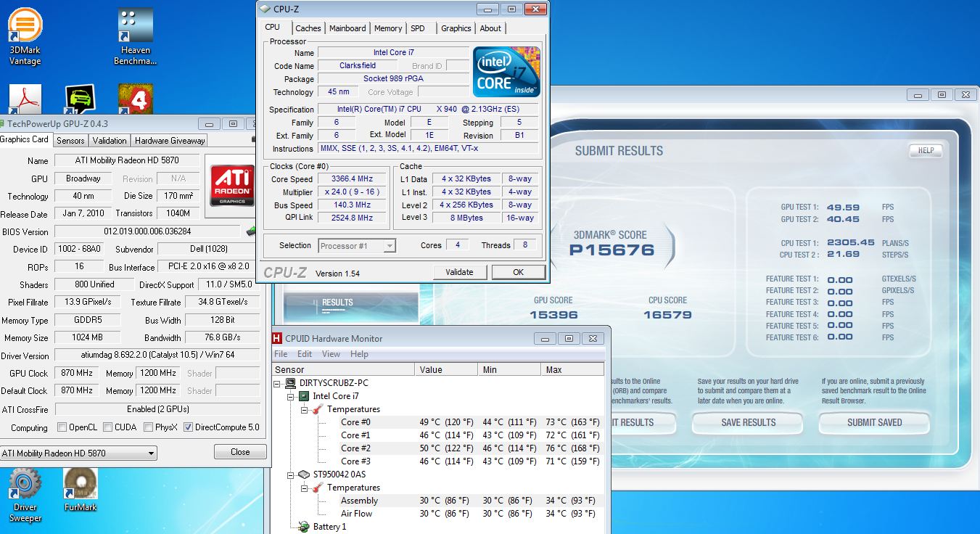Uncheck the DirectCompute 5.0 checkbox

(x=189, y=427)
